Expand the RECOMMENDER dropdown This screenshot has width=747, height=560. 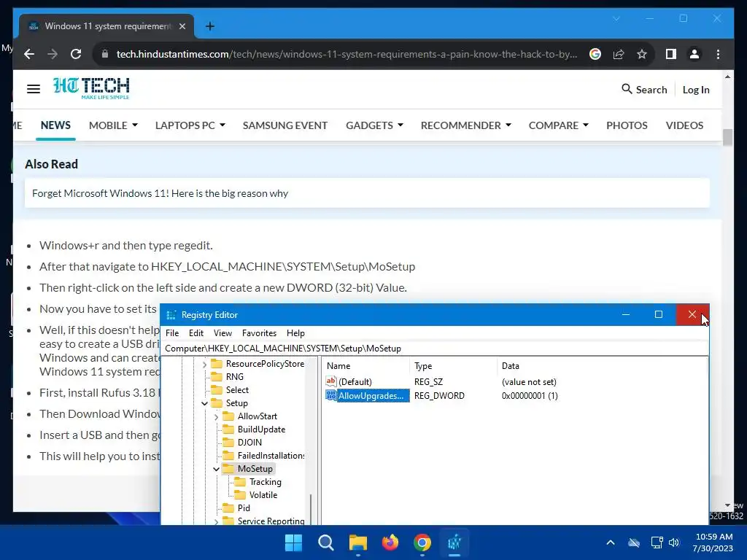click(466, 125)
